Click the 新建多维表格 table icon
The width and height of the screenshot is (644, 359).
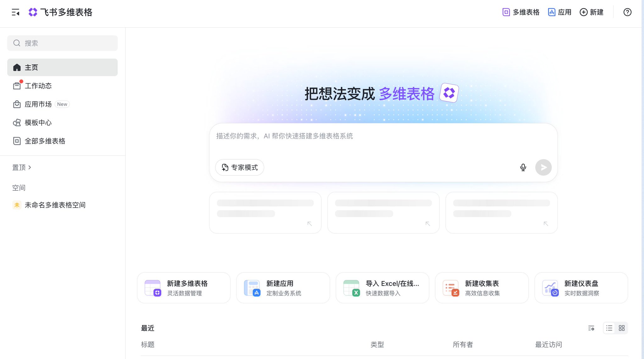(x=153, y=288)
